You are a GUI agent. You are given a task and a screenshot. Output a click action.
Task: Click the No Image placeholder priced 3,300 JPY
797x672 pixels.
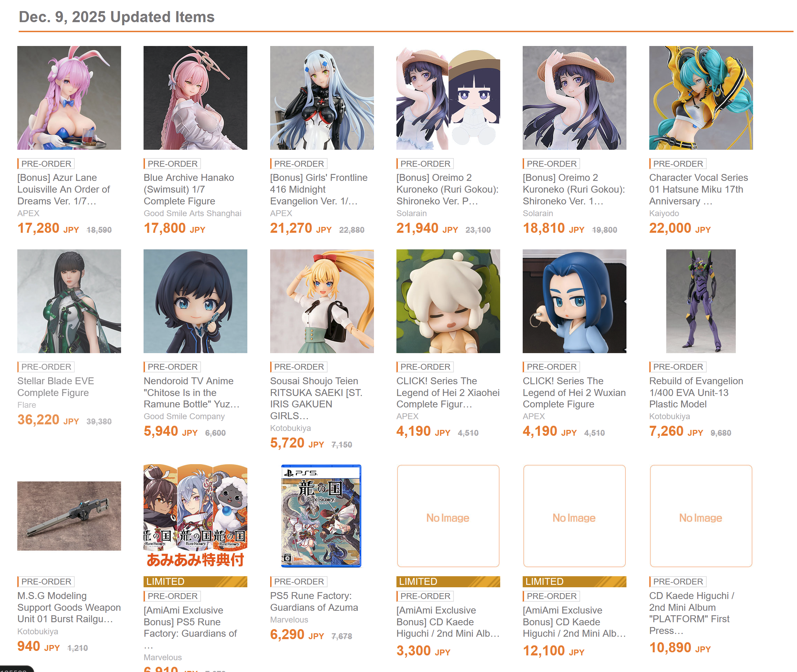coord(448,516)
